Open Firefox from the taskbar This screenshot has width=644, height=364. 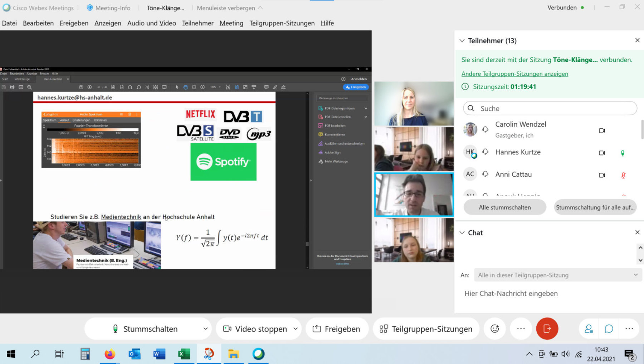(110, 354)
